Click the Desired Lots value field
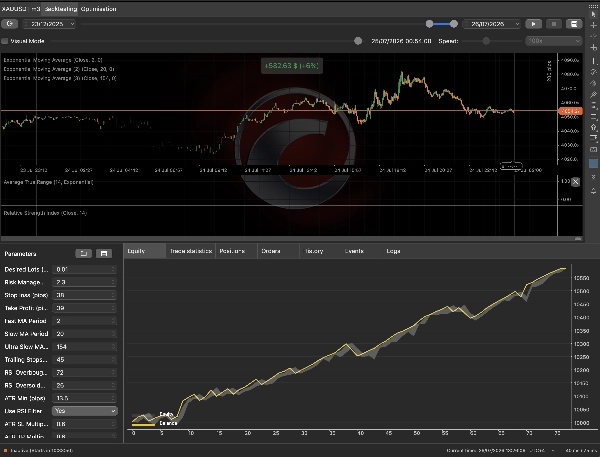The image size is (600, 457). point(84,269)
